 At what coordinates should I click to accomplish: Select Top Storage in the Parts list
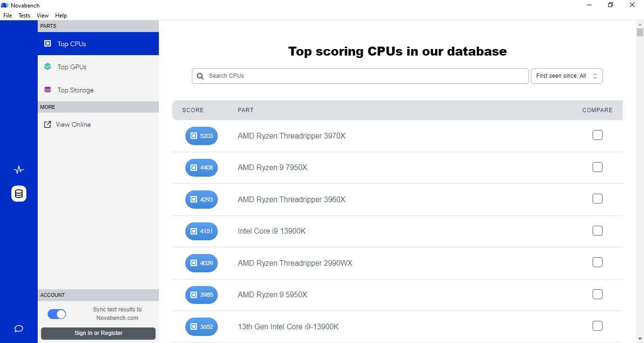[x=98, y=90]
